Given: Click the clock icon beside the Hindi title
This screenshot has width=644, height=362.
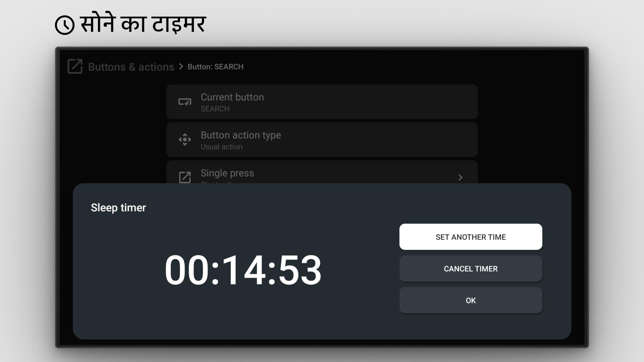Looking at the screenshot, I should click(65, 25).
